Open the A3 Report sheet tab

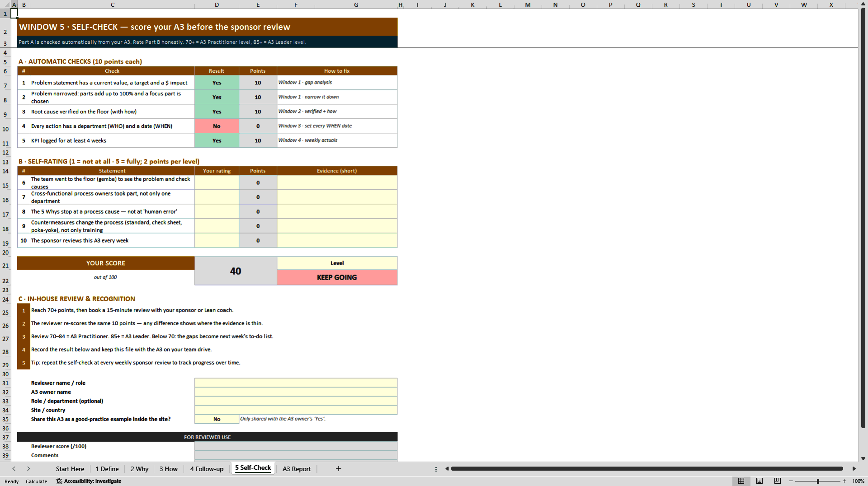click(x=297, y=469)
